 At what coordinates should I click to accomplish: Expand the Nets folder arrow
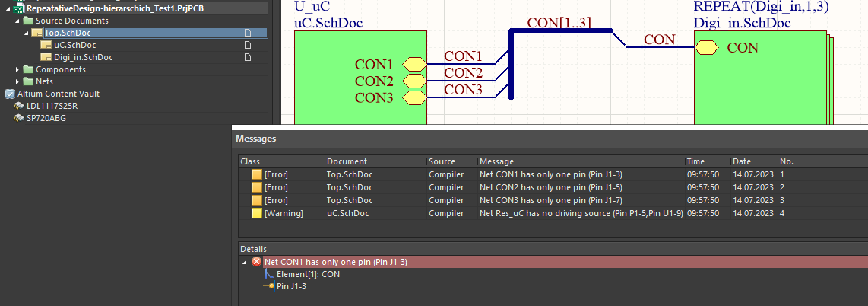click(x=17, y=82)
